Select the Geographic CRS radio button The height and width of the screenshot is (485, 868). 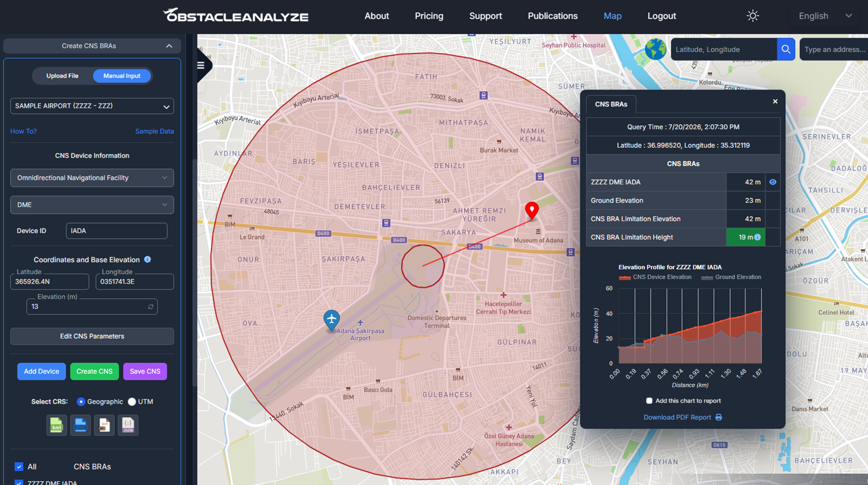coord(81,402)
